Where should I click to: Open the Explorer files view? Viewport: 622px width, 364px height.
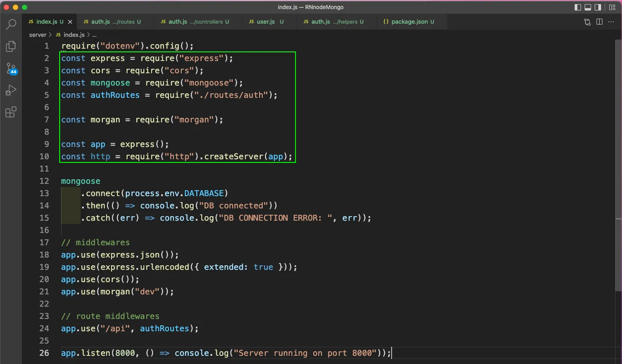[11, 46]
